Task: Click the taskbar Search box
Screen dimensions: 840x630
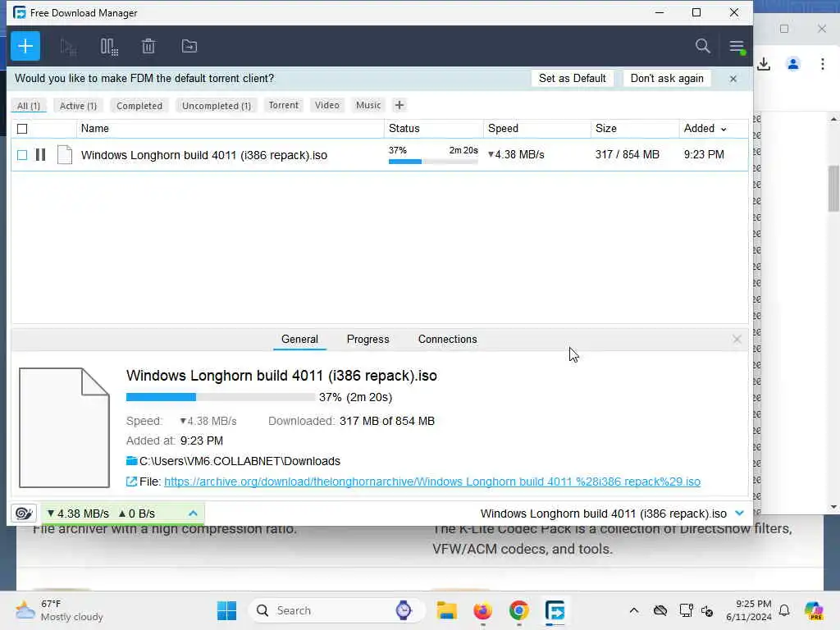Action: [336, 610]
